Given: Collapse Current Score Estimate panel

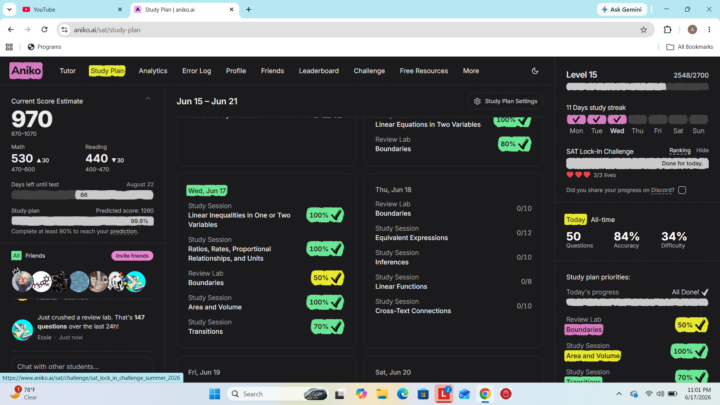Looking at the screenshot, I should click(x=148, y=99).
